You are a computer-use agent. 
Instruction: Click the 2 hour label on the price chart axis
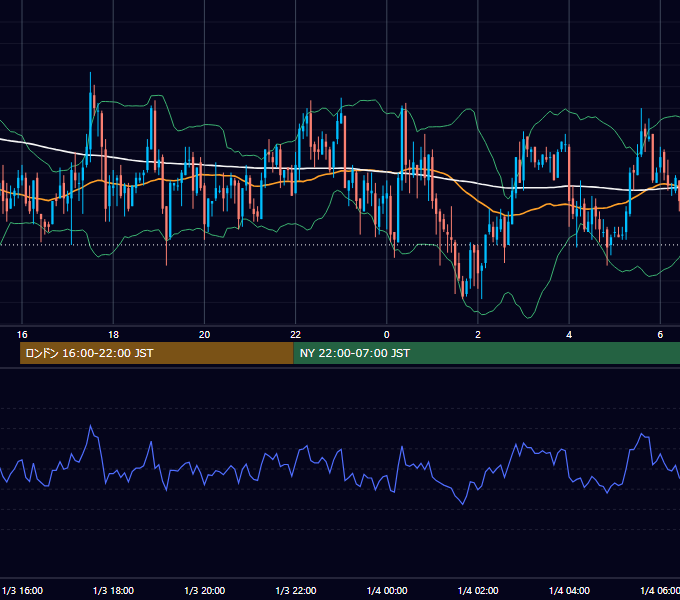[x=478, y=335]
